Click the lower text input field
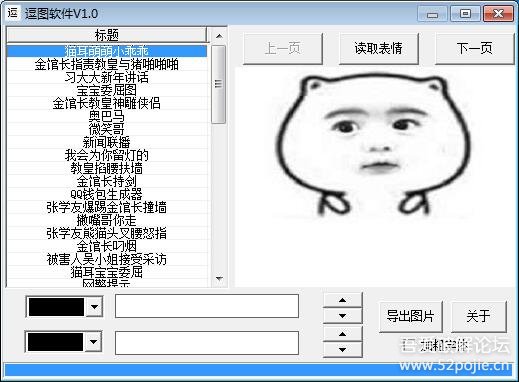The width and height of the screenshot is (519, 382). click(207, 343)
